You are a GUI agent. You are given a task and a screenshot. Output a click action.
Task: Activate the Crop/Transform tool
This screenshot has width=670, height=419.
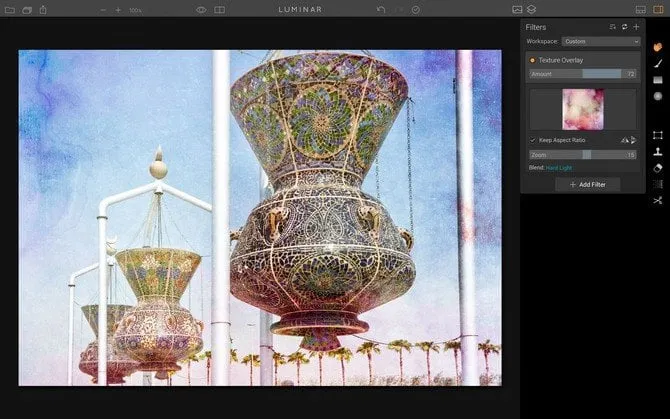(658, 135)
